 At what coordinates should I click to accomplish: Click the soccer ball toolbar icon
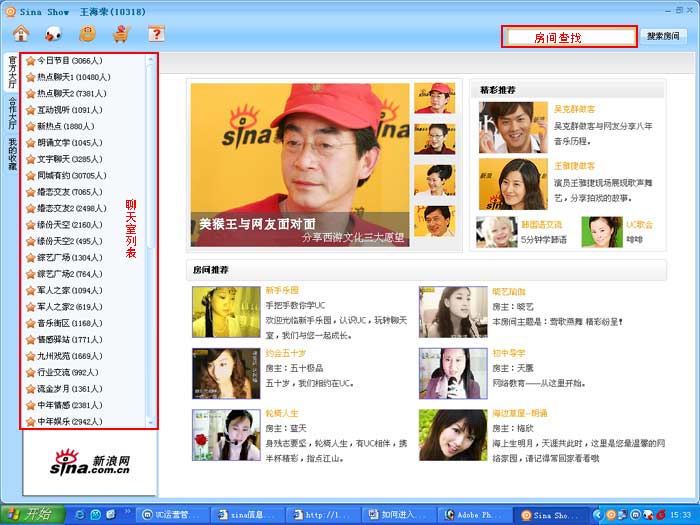pyautogui.click(x=54, y=33)
